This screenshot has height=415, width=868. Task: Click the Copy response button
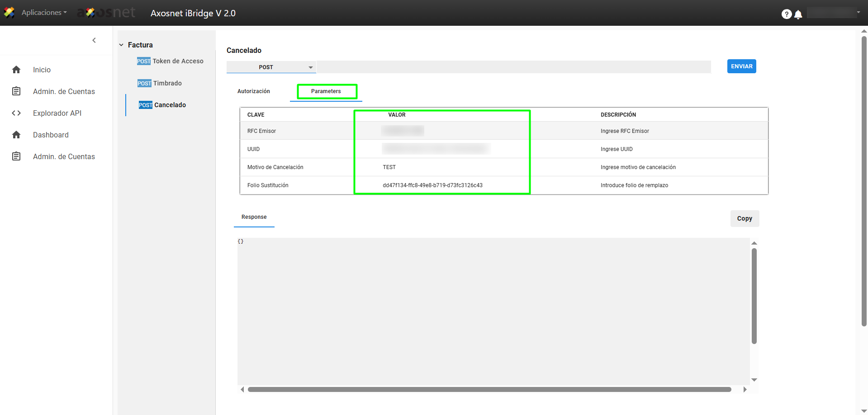[745, 218]
